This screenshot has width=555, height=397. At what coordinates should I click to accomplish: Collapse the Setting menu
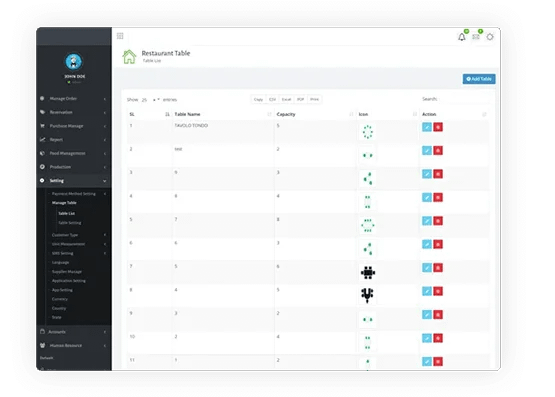(x=74, y=180)
